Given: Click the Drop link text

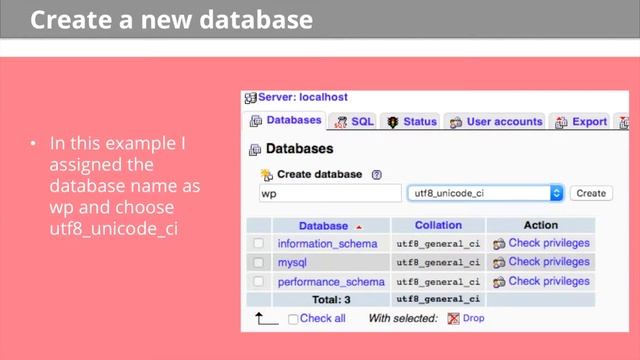Looking at the screenshot, I should (x=473, y=318).
